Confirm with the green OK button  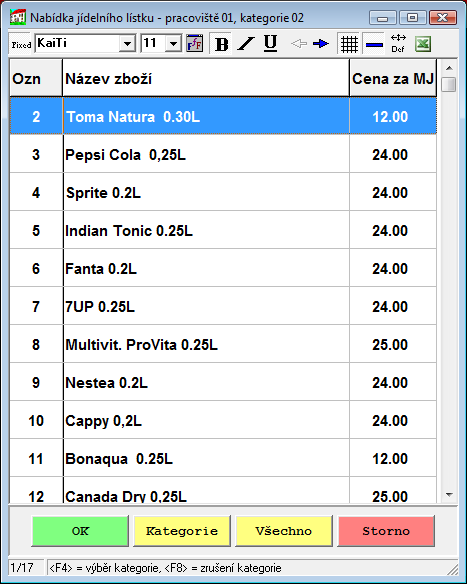(x=80, y=531)
